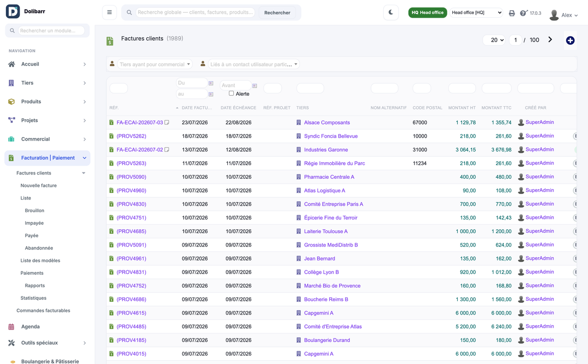Open Statistiques submenu item

33,298
